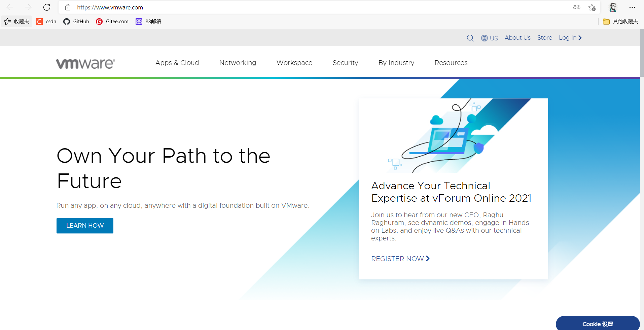Open search with the magnifier icon
Viewport: 644px width, 330px height.
tap(470, 38)
